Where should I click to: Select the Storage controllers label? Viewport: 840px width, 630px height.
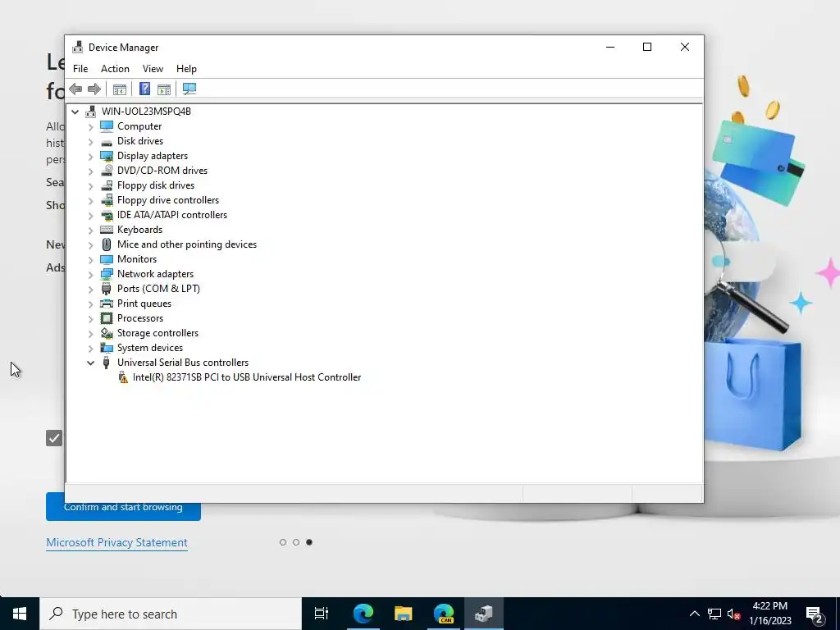157,333
